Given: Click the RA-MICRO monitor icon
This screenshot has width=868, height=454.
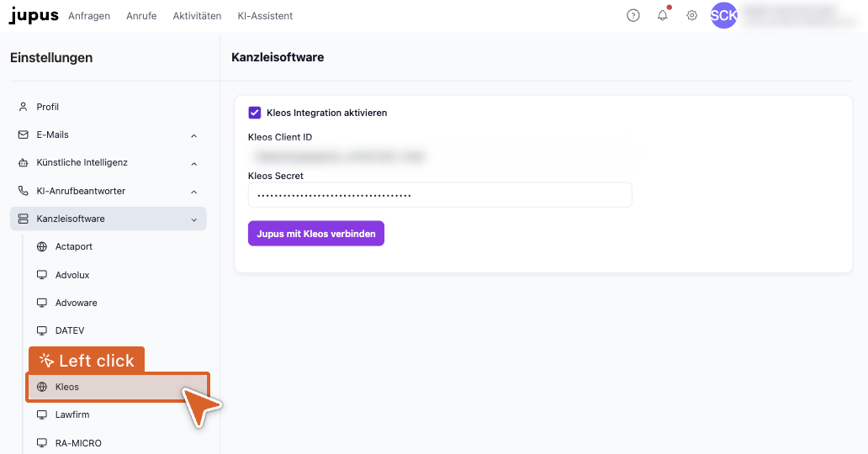Looking at the screenshot, I should [42, 443].
